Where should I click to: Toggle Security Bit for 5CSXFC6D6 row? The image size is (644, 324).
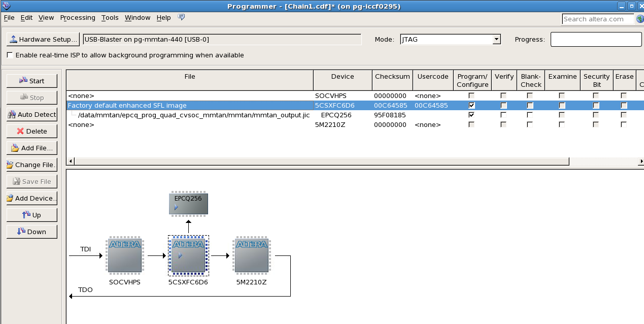click(596, 105)
